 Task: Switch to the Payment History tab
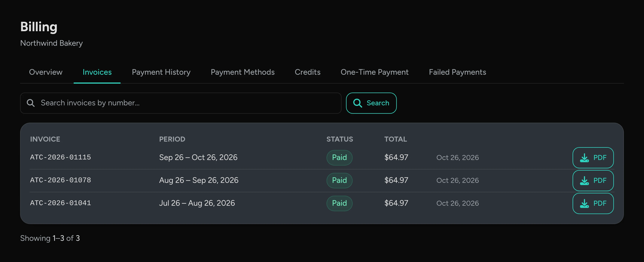[x=161, y=72]
